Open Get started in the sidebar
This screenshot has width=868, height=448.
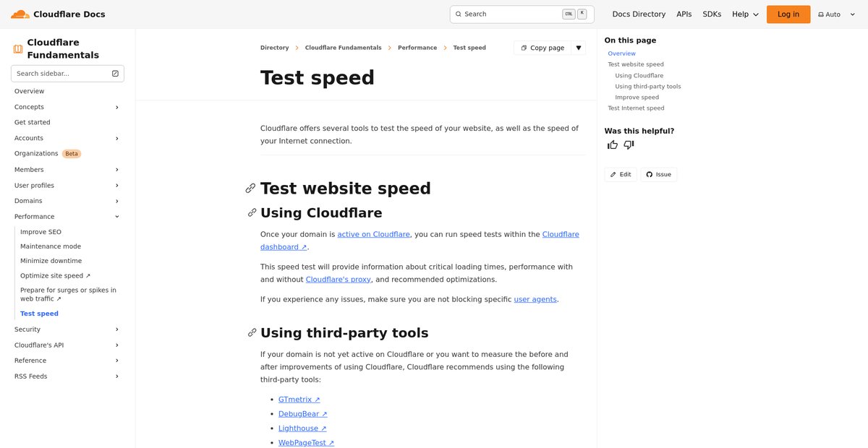[33, 122]
